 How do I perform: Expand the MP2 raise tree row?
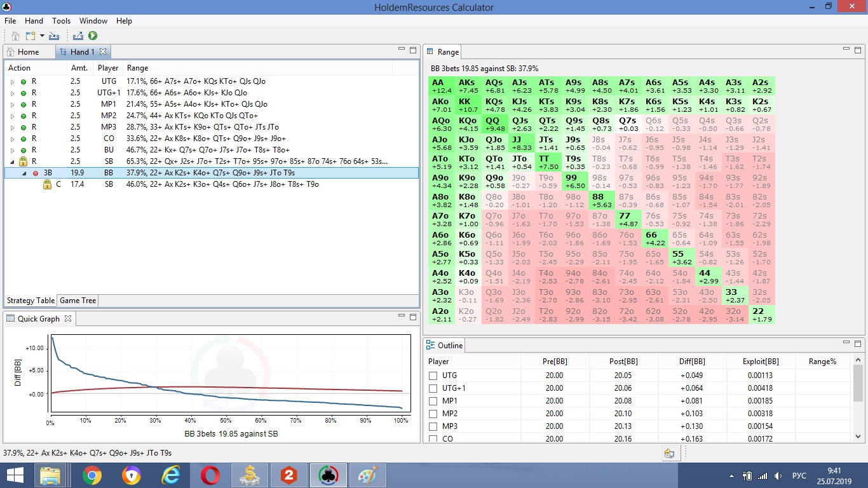[12, 116]
